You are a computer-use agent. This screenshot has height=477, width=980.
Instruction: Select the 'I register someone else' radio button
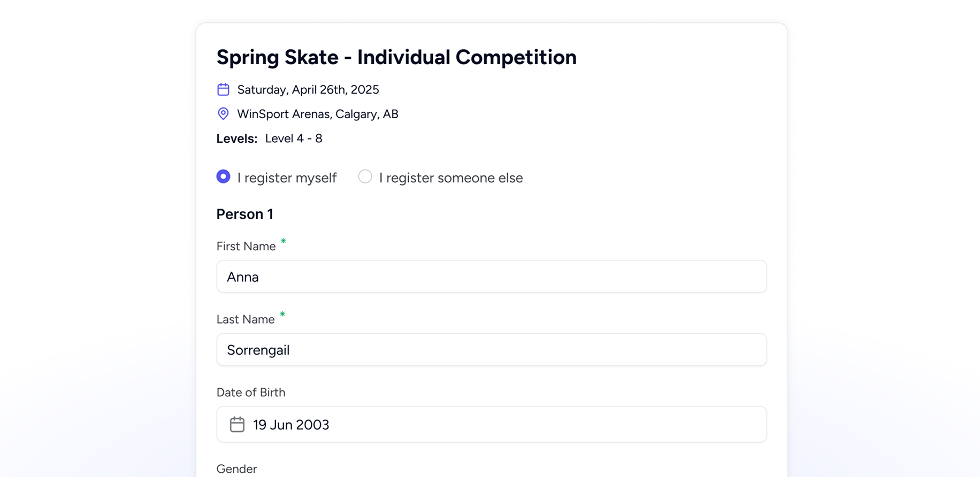pyautogui.click(x=365, y=176)
